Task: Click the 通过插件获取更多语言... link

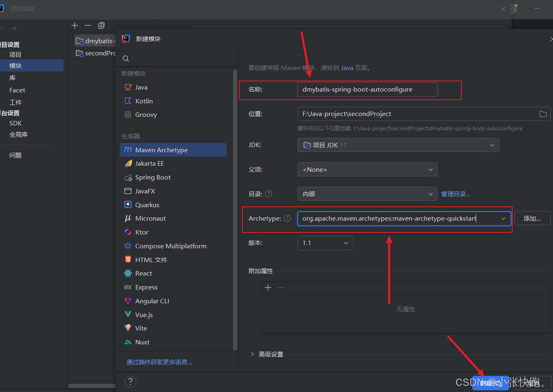Action: point(159,362)
